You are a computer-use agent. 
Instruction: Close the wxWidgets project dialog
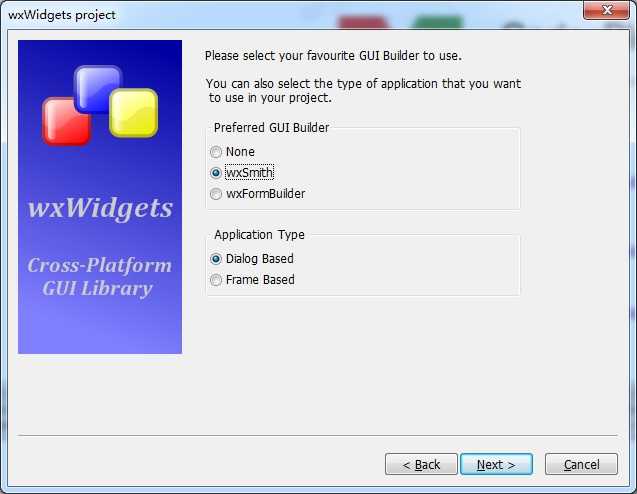coord(606,10)
